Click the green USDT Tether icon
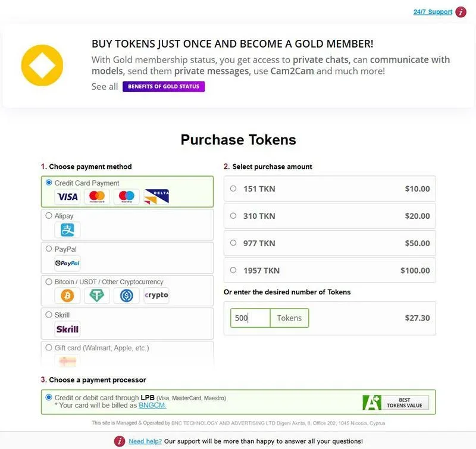This screenshot has height=449, width=476. [x=97, y=296]
